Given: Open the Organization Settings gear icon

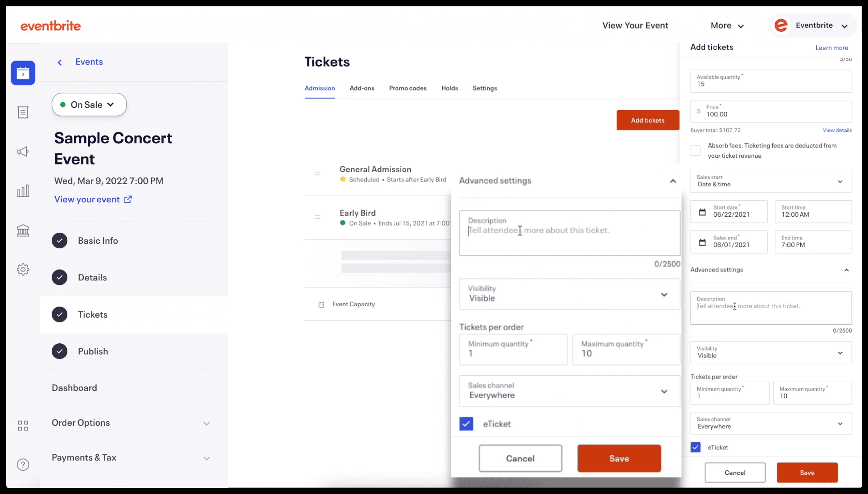Looking at the screenshot, I should pyautogui.click(x=23, y=269).
